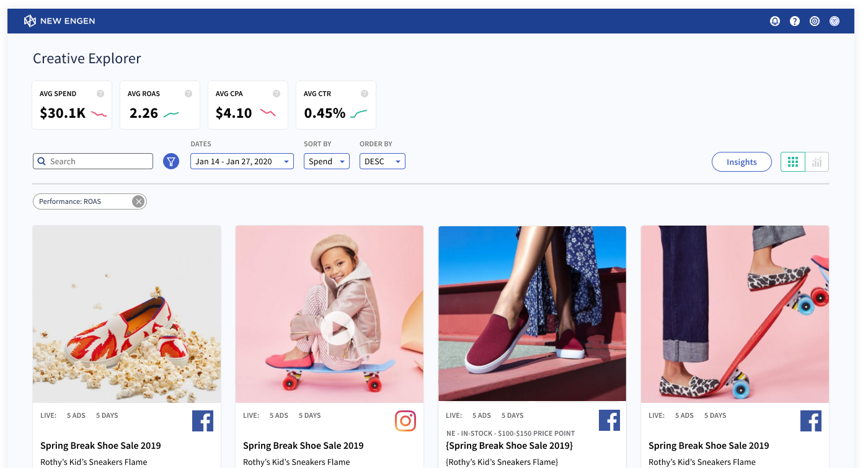The image size is (868, 468).
Task: Play the kid on skateboard video
Action: click(337, 329)
